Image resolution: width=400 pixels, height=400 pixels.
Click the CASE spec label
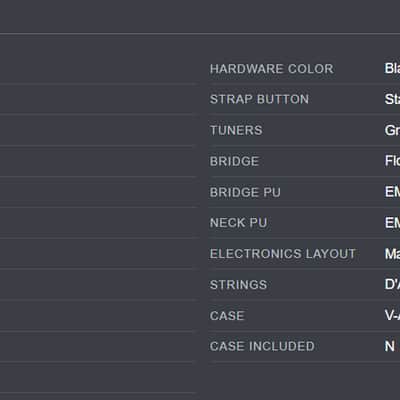coord(227,316)
